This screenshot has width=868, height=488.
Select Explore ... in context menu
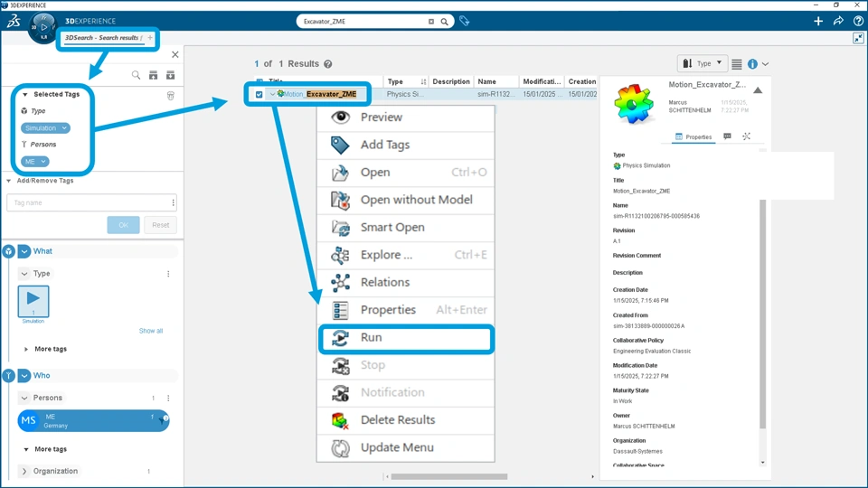(x=405, y=255)
